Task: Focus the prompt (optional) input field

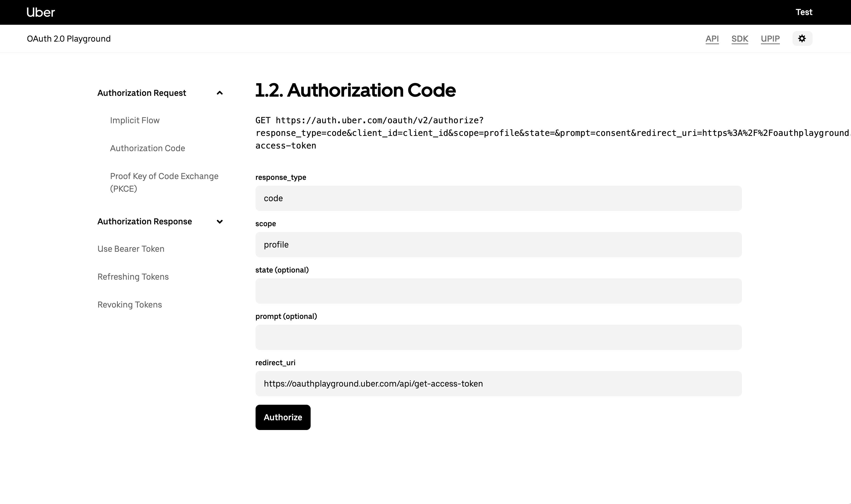Action: click(498, 337)
